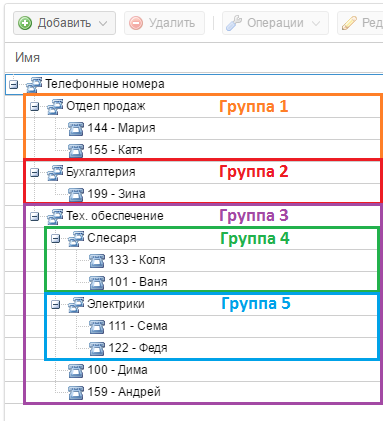Select the Тех. обеспечение row text
The height and width of the screenshot is (421, 383).
115,216
